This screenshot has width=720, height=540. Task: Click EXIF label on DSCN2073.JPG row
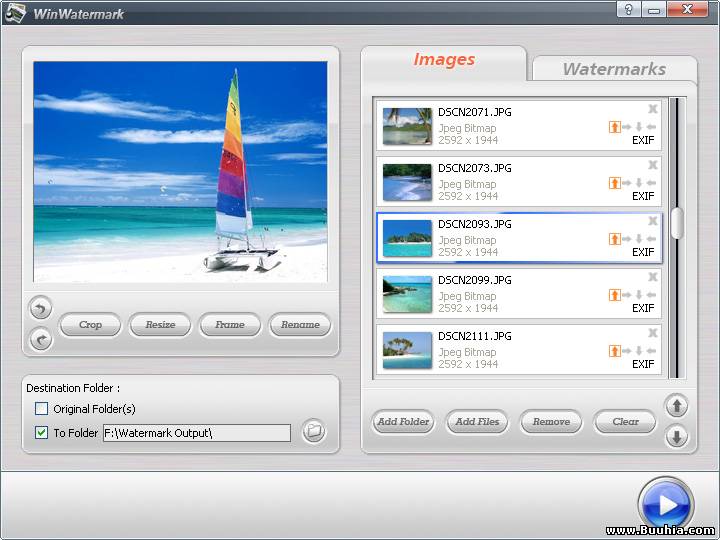pos(643,196)
